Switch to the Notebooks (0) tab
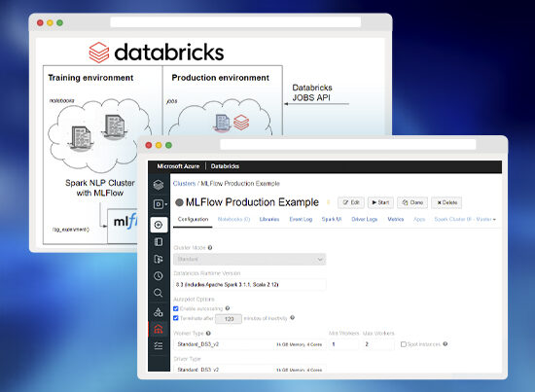Viewport: 535px width, 392px height. pos(233,219)
